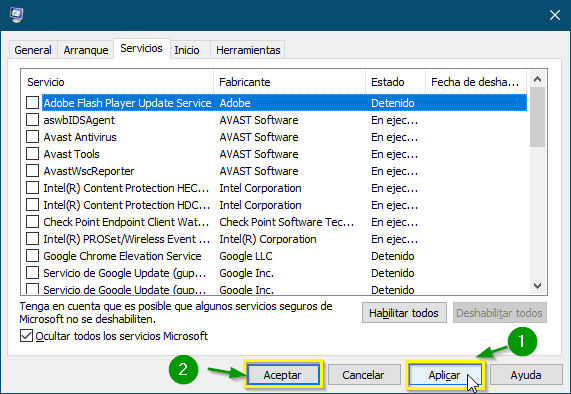
Task: Tick the Avast Tools checkbox
Action: tap(32, 154)
